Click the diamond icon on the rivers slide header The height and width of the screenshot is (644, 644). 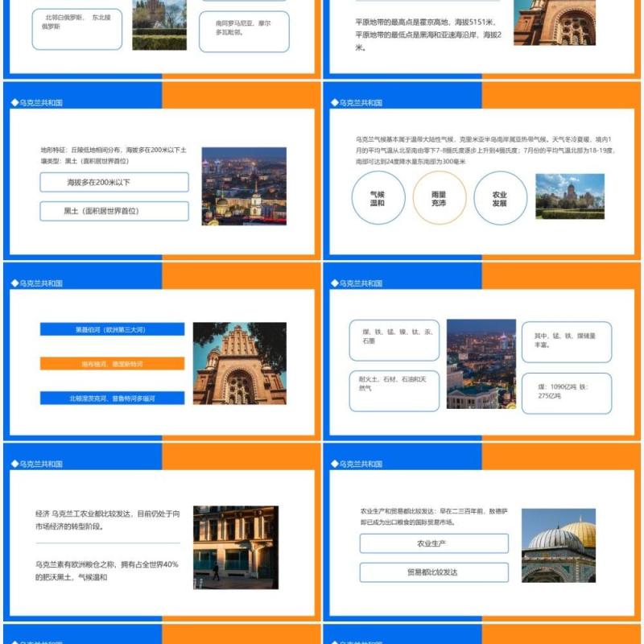pyautogui.click(x=14, y=283)
